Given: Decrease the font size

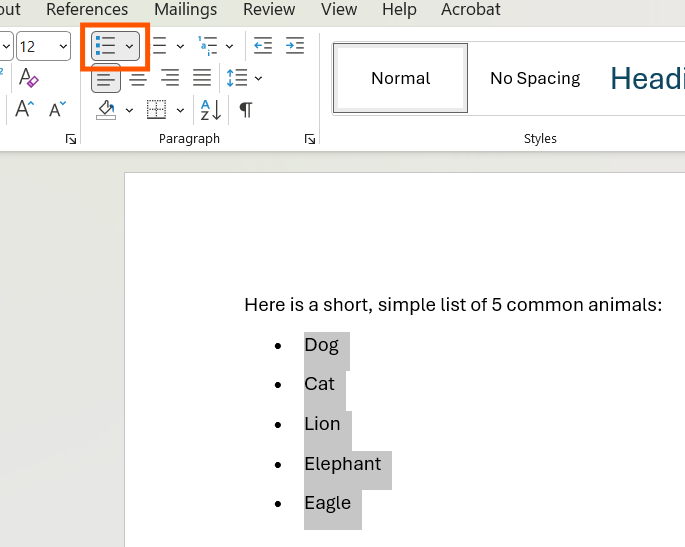Looking at the screenshot, I should coord(57,109).
